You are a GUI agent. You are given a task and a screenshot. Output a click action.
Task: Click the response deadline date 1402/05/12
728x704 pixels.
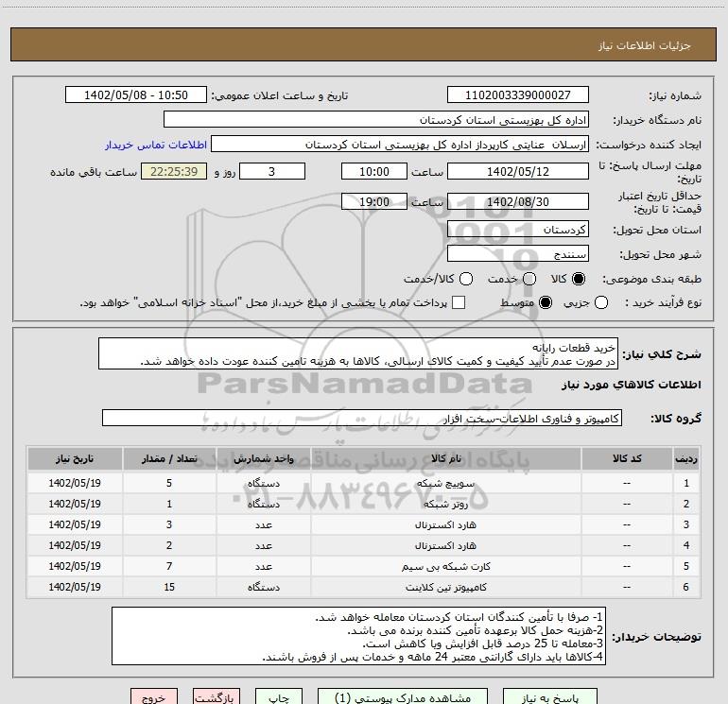518,171
